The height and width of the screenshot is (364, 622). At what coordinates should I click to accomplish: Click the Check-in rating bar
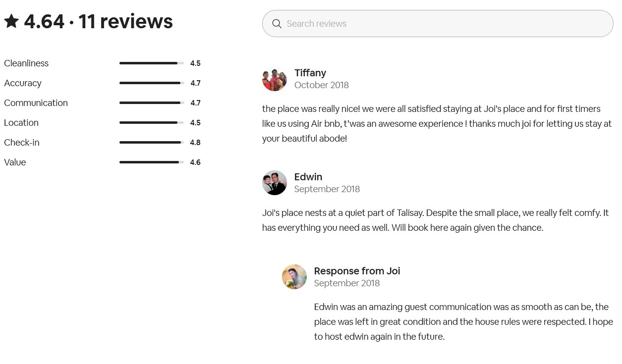(151, 143)
